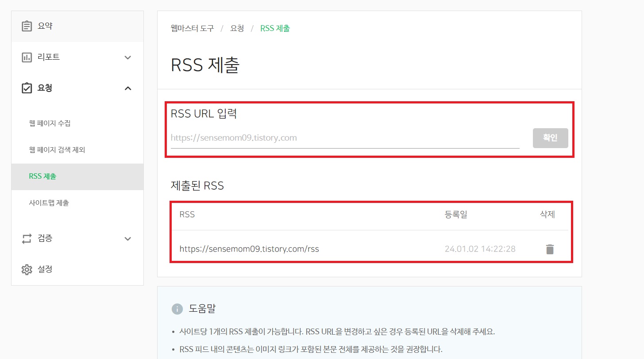Image resolution: width=644 pixels, height=359 pixels.
Task: Open the 설정 menu label
Action: pos(45,269)
